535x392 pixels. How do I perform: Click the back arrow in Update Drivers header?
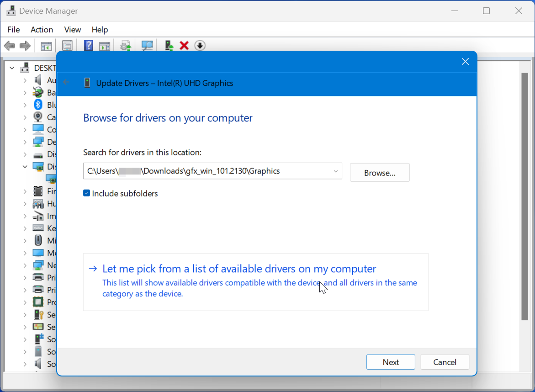pos(67,82)
